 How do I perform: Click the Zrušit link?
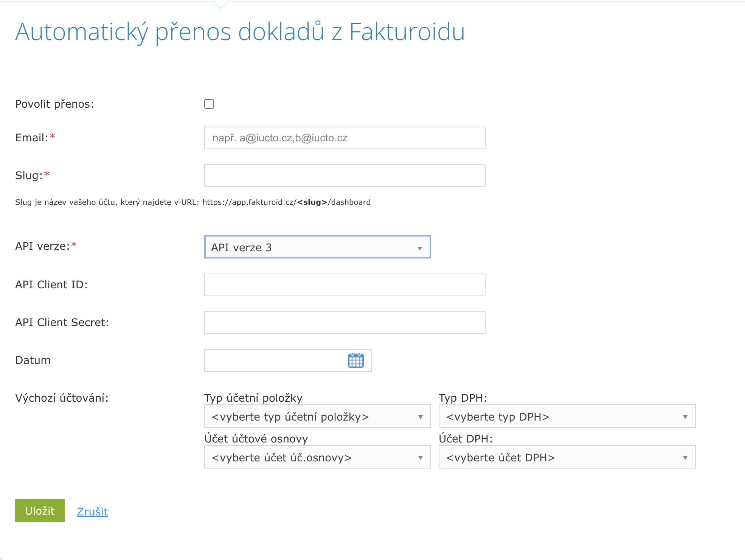pyautogui.click(x=92, y=511)
